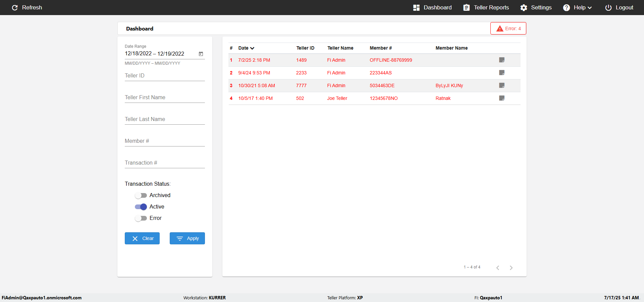Click teller ID 7777

[301, 85]
